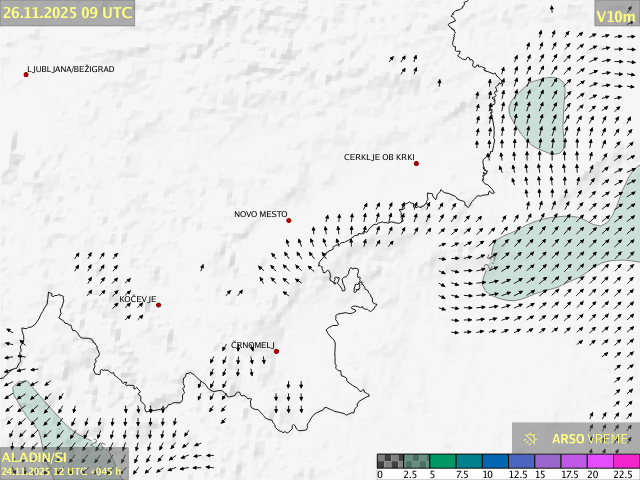Screen dimensions: 640x480
Task: Click the V10m wind parameter badge
Action: 615,16
